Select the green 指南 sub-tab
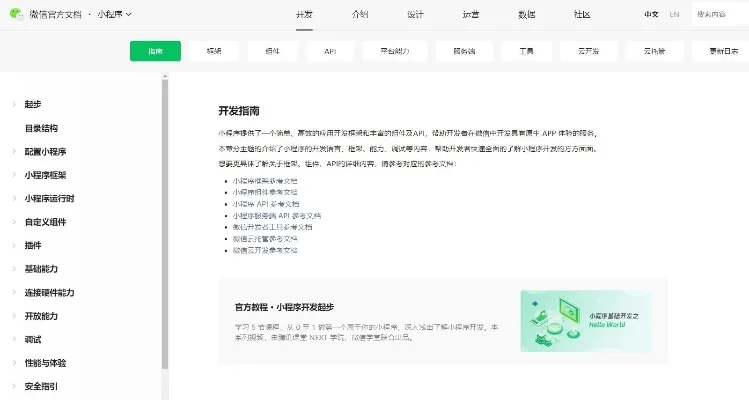This screenshot has width=749, height=400. pos(155,51)
